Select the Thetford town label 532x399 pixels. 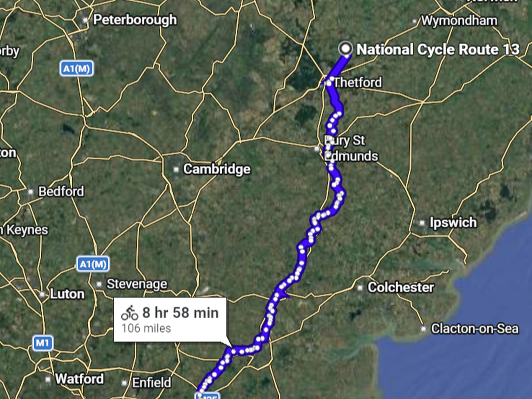point(357,82)
